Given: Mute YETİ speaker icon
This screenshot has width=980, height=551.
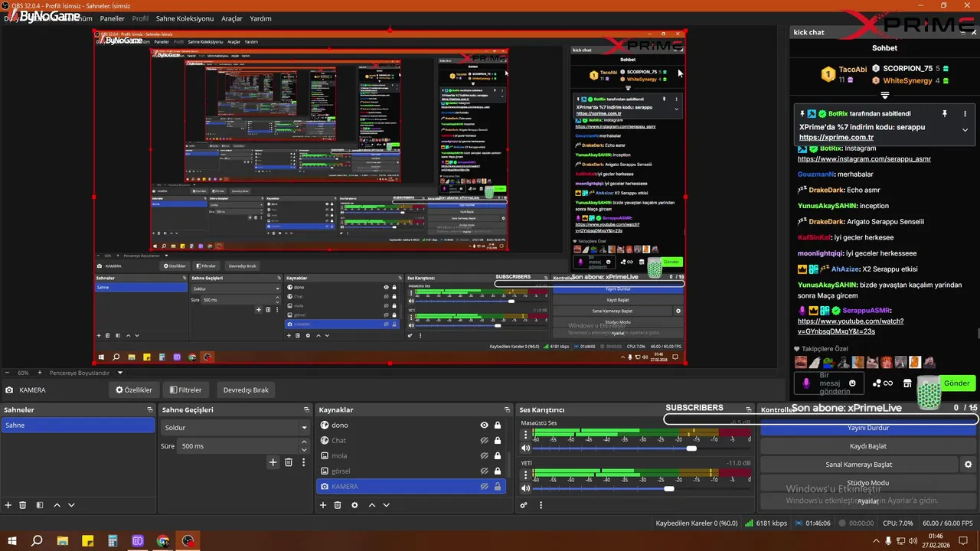Looking at the screenshot, I should [526, 488].
